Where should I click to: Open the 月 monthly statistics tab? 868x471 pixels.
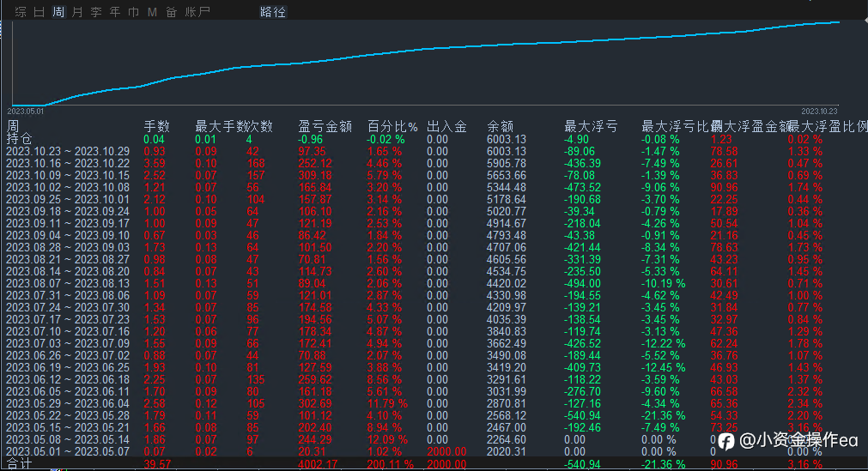coord(77,12)
